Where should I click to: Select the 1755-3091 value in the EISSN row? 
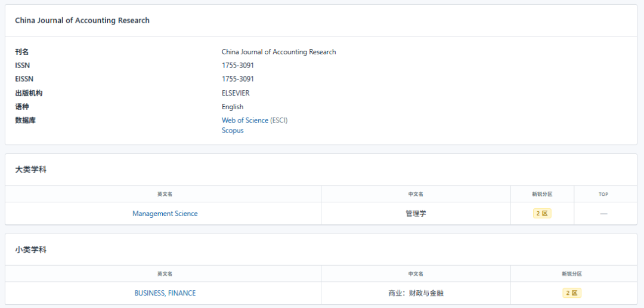tap(237, 79)
